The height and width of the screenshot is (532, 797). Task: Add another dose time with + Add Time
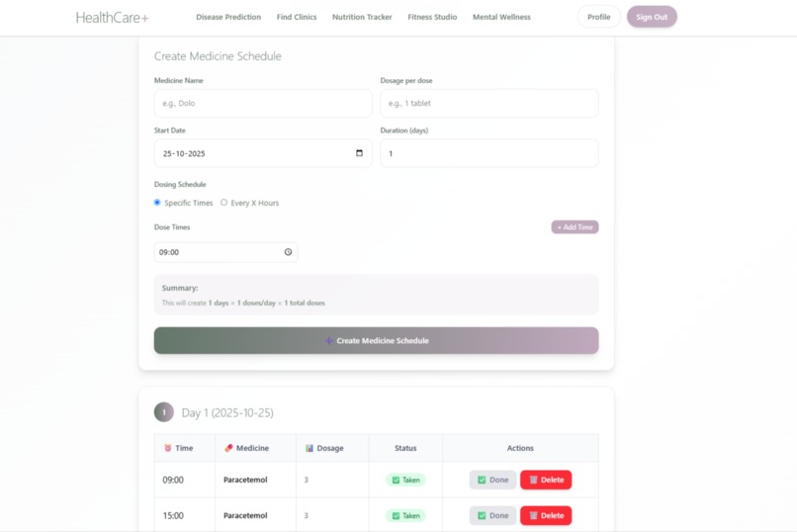coord(575,227)
